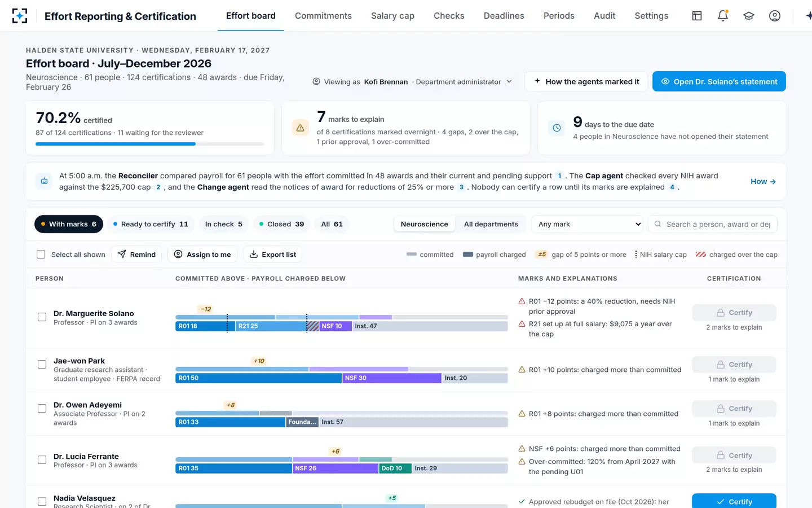Open the notifications bell
Viewport: 812px width, 508px height.
point(723,16)
